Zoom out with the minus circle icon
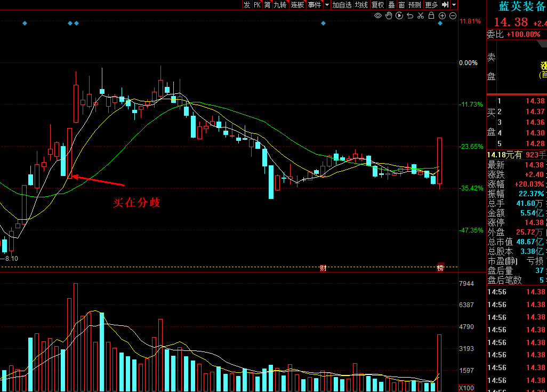 [453, 16]
